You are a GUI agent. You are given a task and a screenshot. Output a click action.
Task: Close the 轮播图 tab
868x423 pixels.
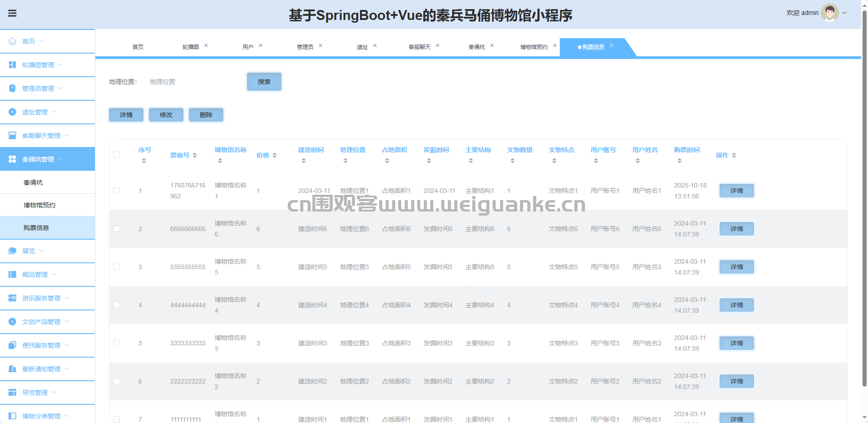tap(206, 45)
